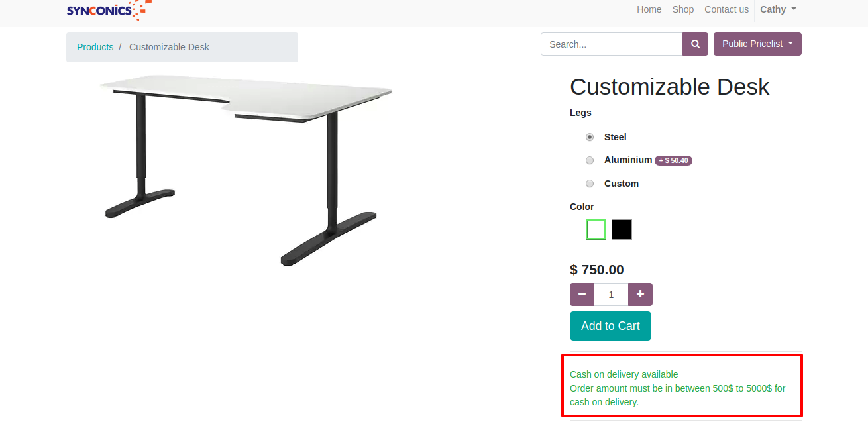Open the Contact us page
Screen dimensions: 868x422
726,9
